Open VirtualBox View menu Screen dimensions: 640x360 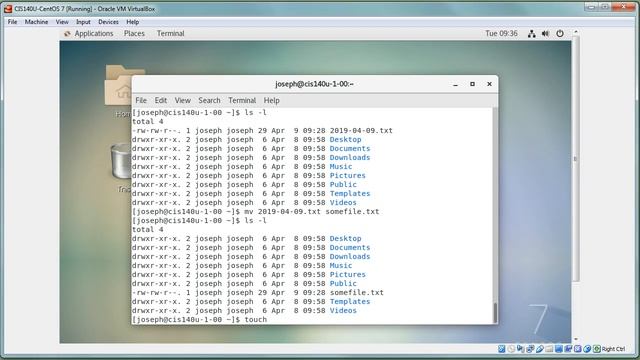point(62,22)
